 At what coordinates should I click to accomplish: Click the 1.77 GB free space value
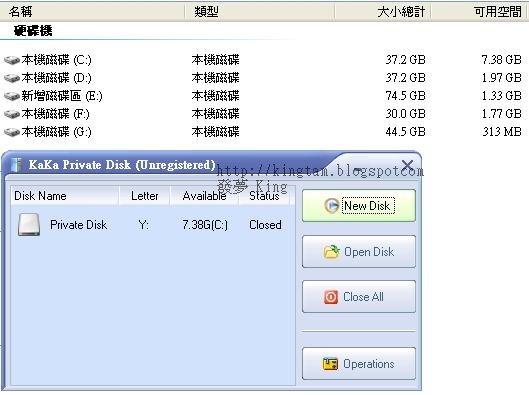pyautogui.click(x=501, y=114)
